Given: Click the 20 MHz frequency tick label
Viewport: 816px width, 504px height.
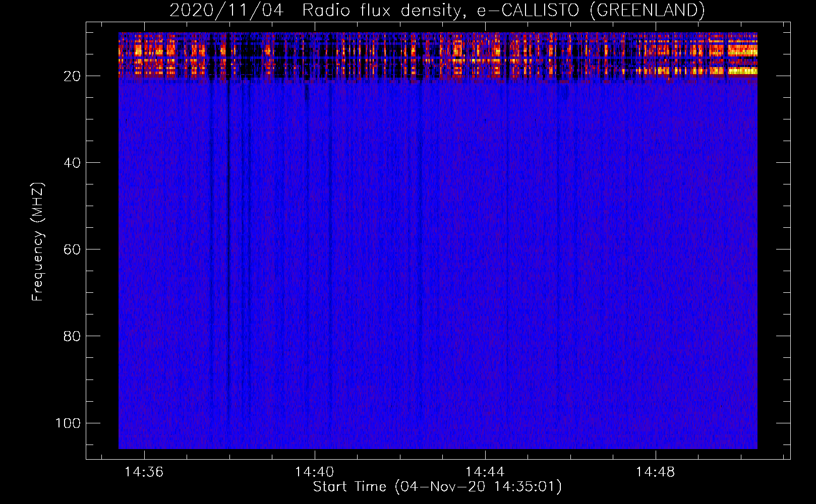Looking at the screenshot, I should click(x=72, y=76).
